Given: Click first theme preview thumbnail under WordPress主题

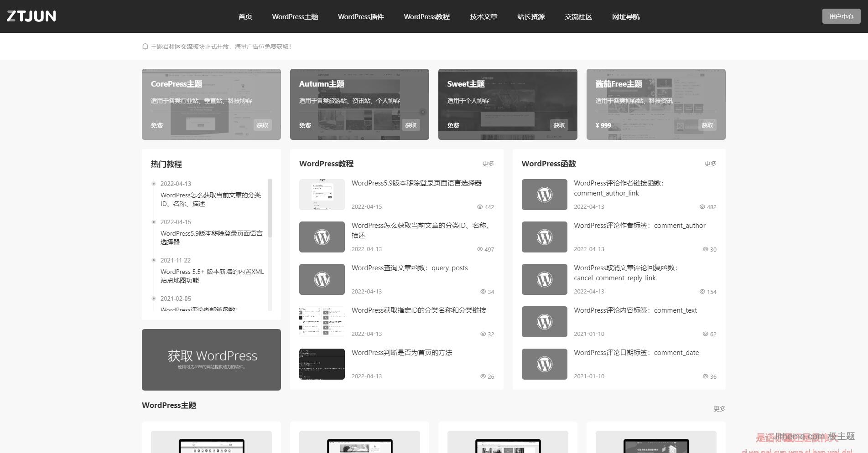Looking at the screenshot, I should 211,442.
